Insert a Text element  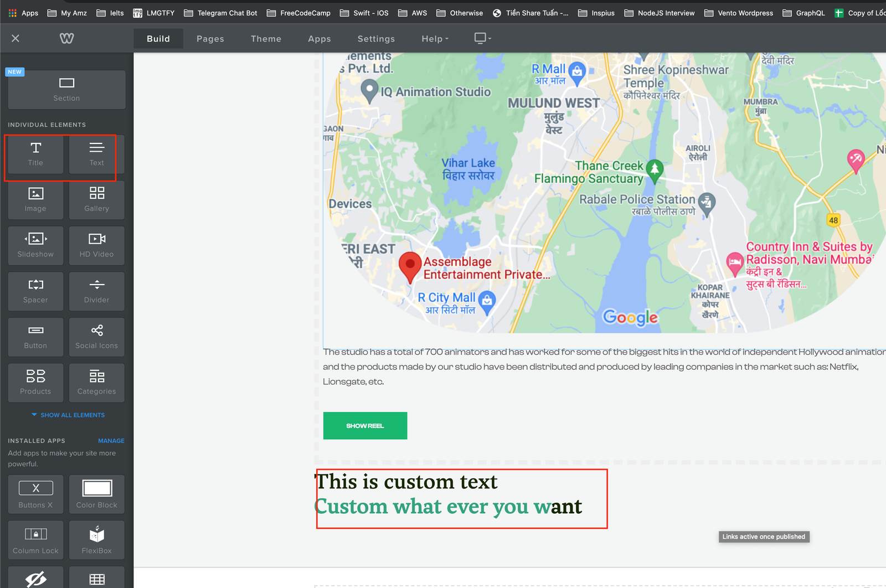[96, 154]
